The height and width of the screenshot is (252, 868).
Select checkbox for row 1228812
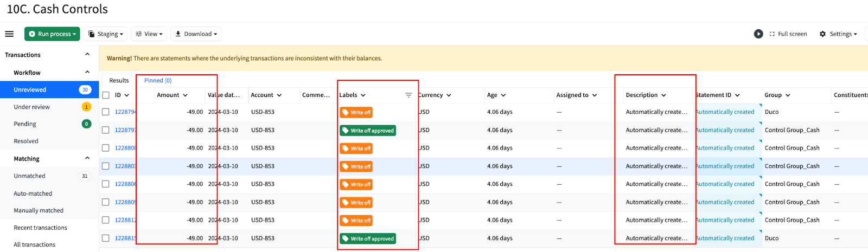coord(106,220)
